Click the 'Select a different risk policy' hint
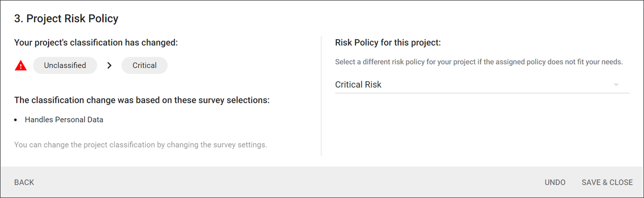This screenshot has height=198, width=644. point(479,62)
